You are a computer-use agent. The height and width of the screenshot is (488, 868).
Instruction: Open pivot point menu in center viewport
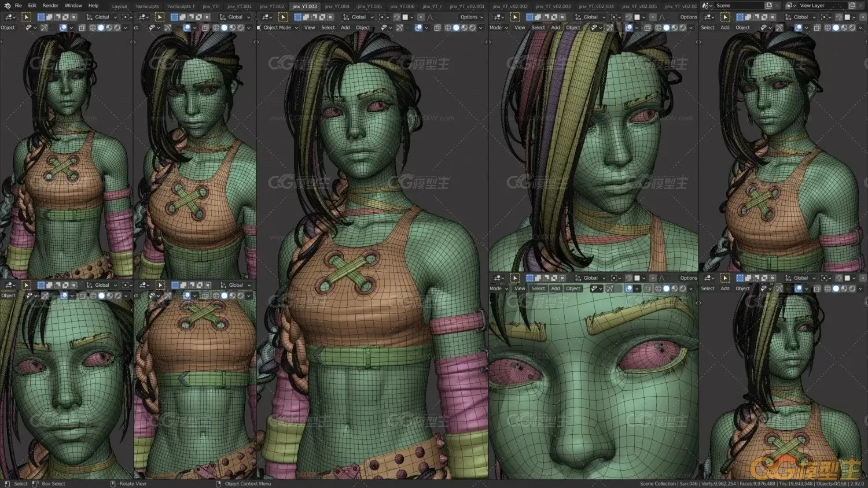[385, 17]
